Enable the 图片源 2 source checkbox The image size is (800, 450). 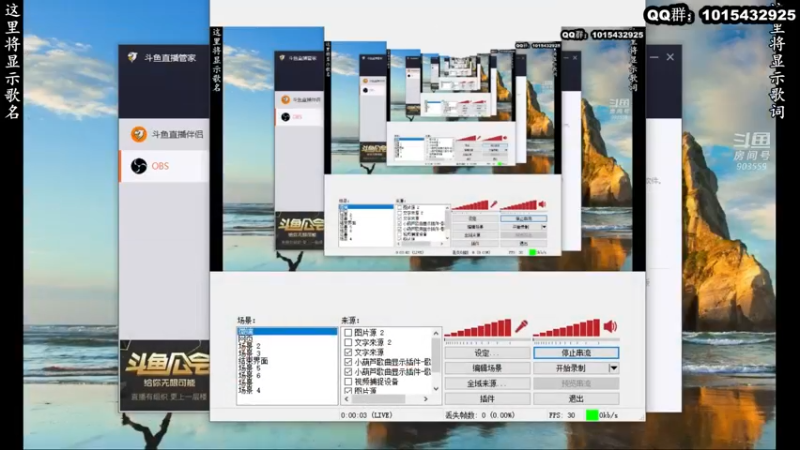click(348, 333)
